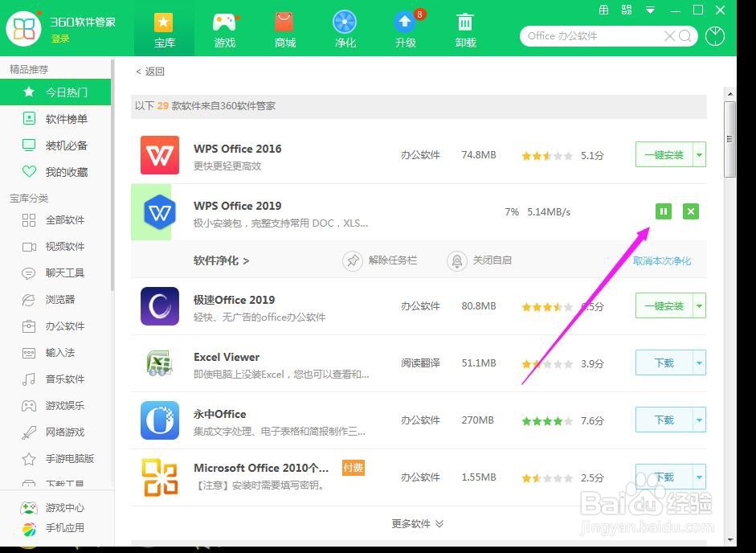Select 装机必备 in the sidebar
The image size is (756, 553).
point(55,145)
